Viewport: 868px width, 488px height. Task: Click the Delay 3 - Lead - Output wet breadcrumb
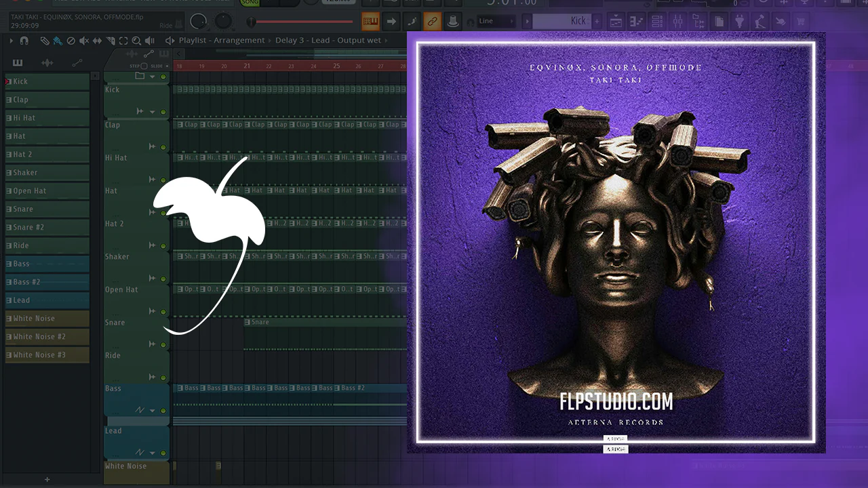328,41
